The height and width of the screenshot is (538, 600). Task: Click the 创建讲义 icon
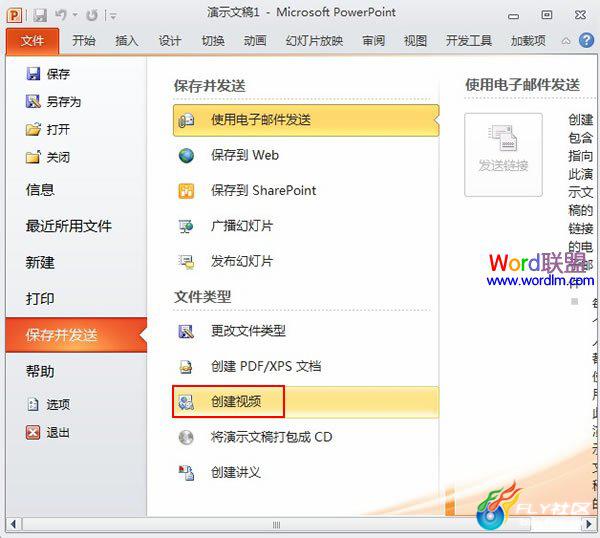[x=186, y=473]
